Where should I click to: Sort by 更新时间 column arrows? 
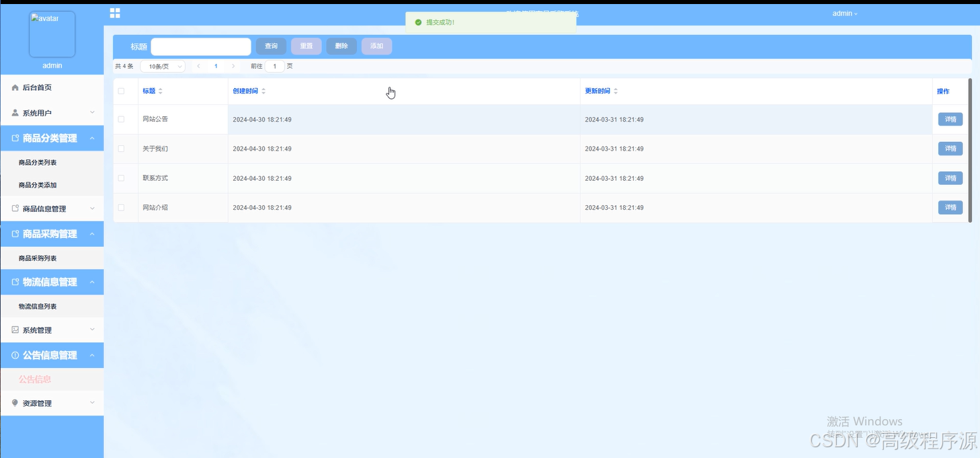pos(616,91)
